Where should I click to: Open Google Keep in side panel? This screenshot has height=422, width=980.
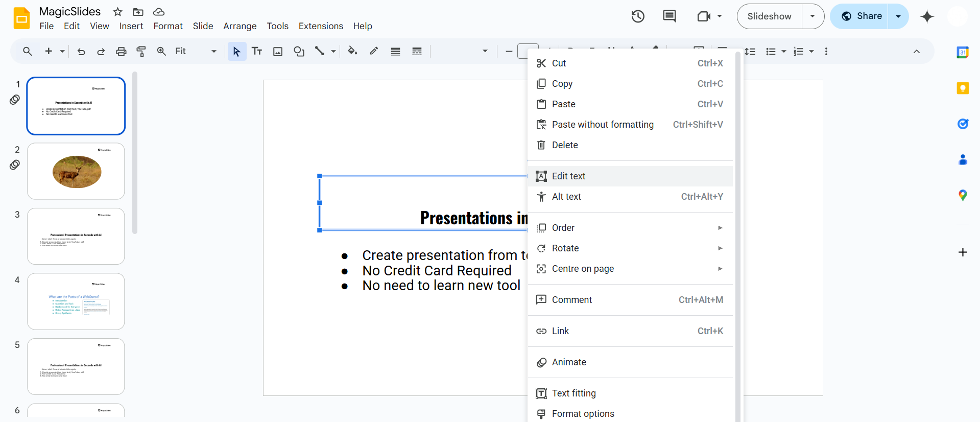(x=963, y=88)
